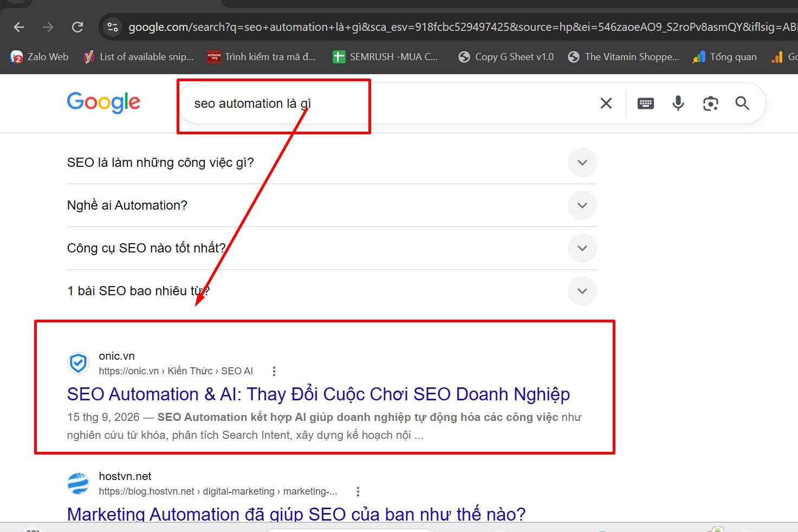The image size is (798, 532).
Task: Open the SEMRUSH -MUA C bookmark
Action: (x=385, y=57)
